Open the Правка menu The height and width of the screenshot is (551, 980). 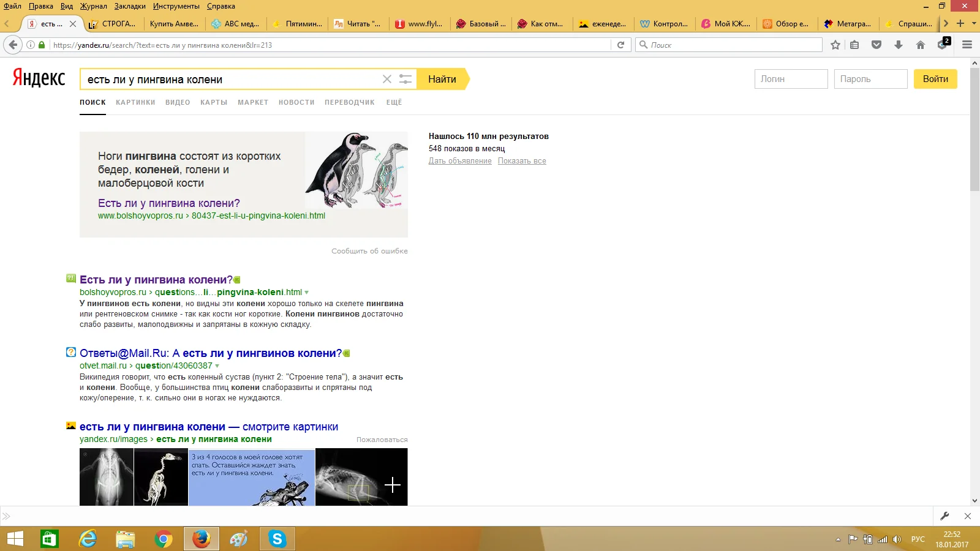pos(41,6)
